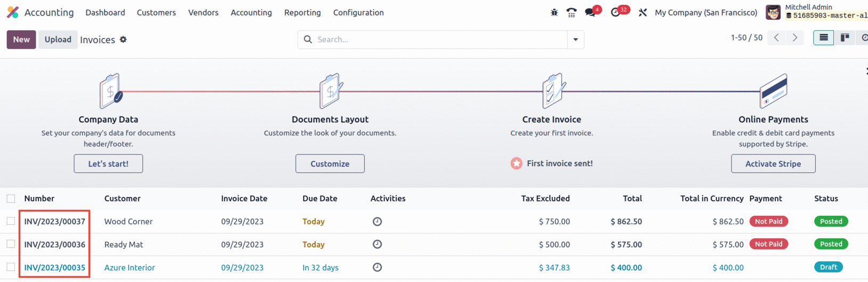Click the wrench tools icon in navbar

click(x=642, y=12)
